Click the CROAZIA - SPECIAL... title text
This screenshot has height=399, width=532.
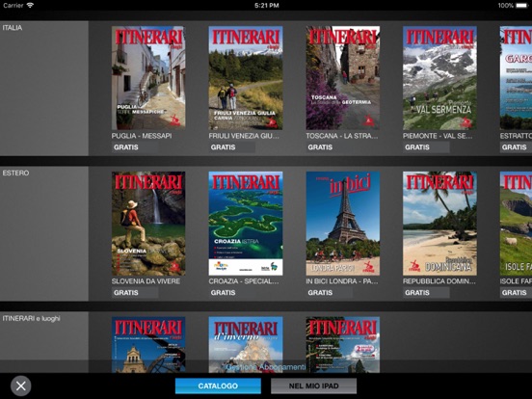244,281
